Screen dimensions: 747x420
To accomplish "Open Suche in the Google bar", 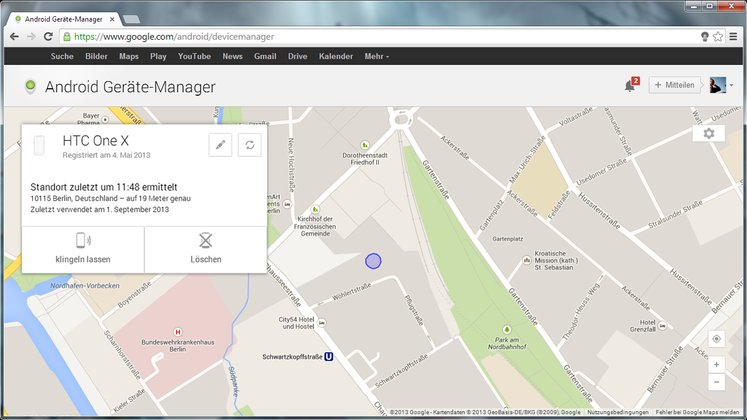I will point(62,56).
